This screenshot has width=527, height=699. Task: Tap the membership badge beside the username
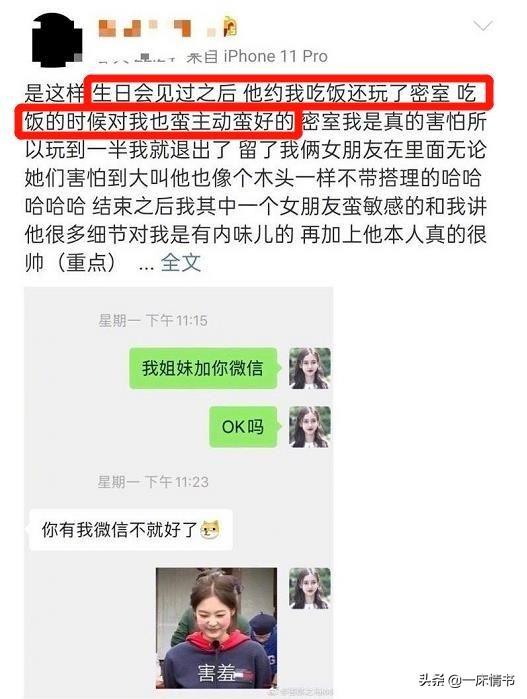pos(230,26)
